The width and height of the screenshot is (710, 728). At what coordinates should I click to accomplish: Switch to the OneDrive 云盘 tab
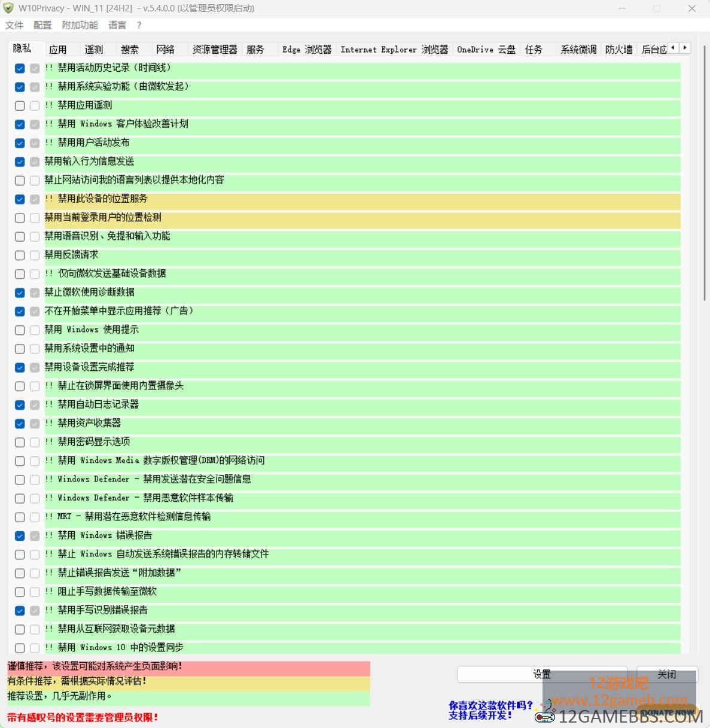(486, 50)
